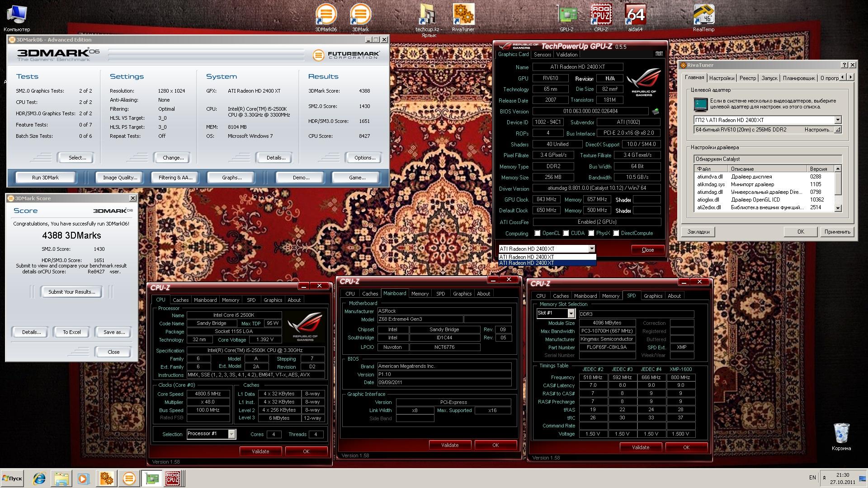The height and width of the screenshot is (488, 868).
Task: Click the Файл column header in RivaTuner
Action: (711, 169)
